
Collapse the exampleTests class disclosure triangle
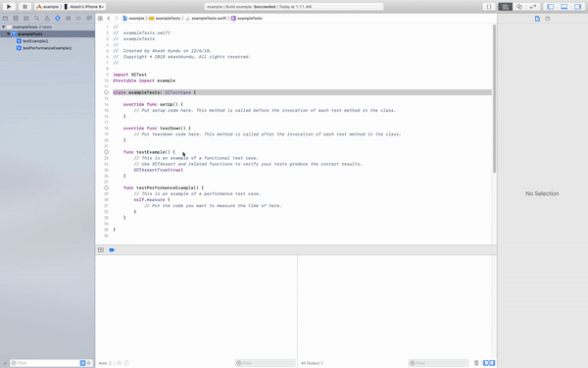point(9,34)
